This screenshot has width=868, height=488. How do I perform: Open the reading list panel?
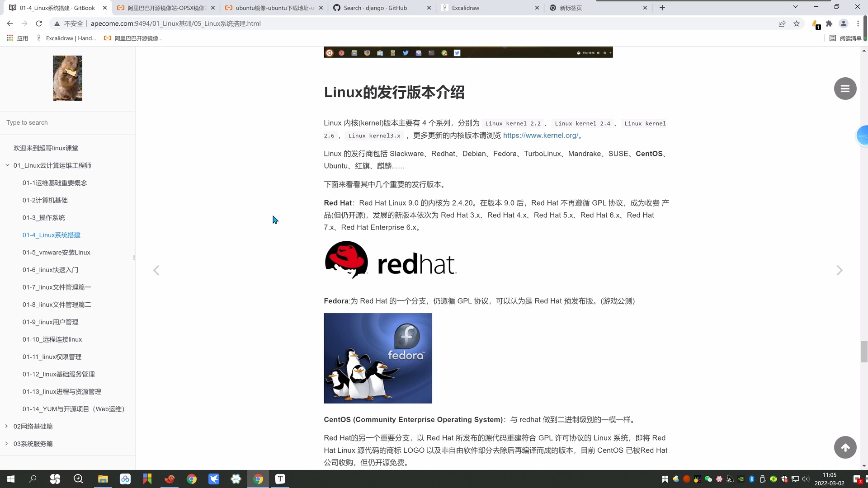[x=845, y=38]
